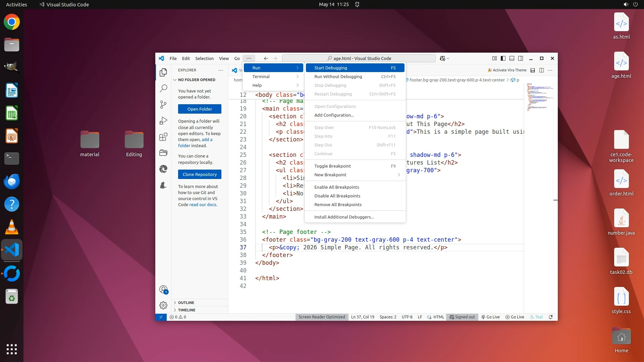Select Run Without Debugging menu item

coord(338,76)
